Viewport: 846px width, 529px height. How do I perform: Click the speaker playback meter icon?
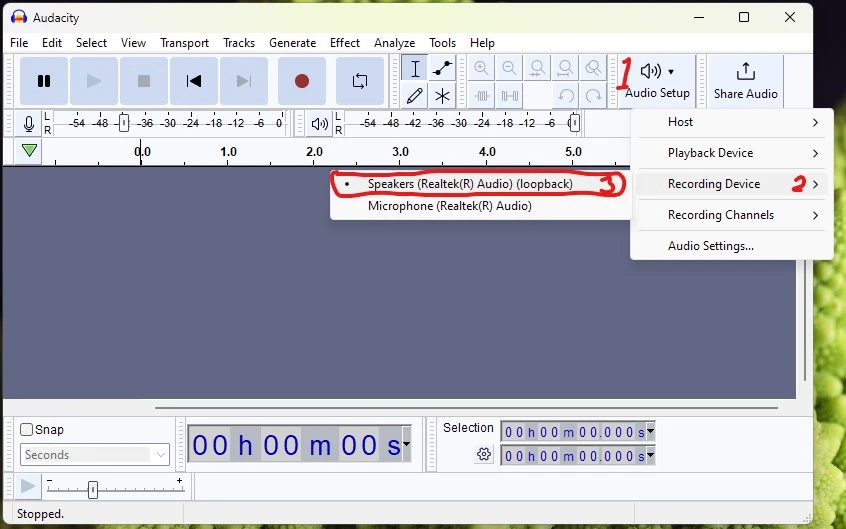[x=319, y=124]
